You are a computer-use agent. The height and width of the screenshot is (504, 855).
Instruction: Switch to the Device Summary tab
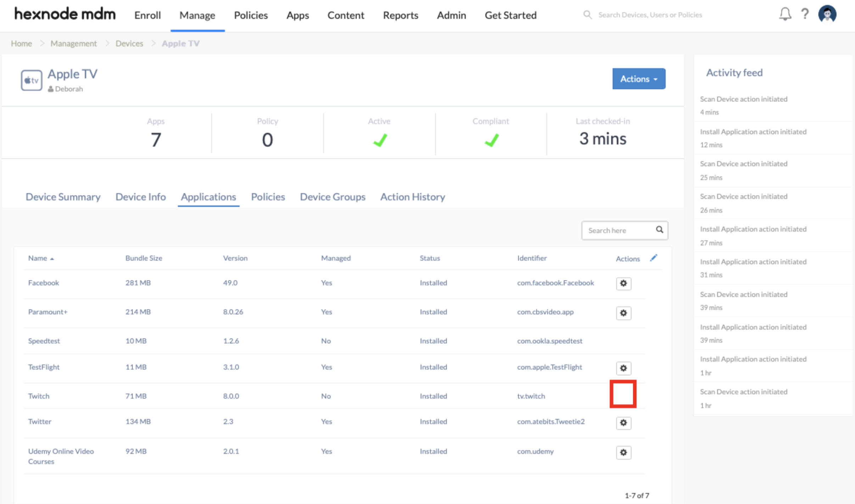point(63,197)
